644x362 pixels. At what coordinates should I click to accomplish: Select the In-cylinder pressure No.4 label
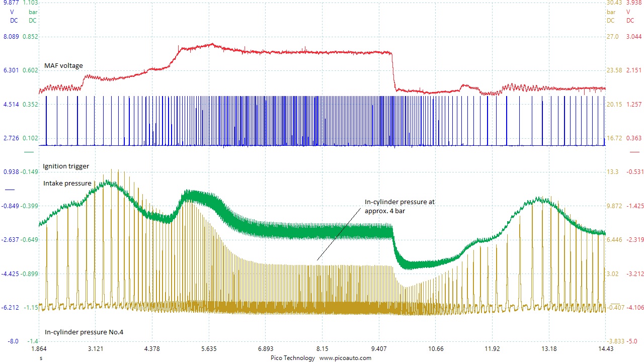click(x=84, y=332)
